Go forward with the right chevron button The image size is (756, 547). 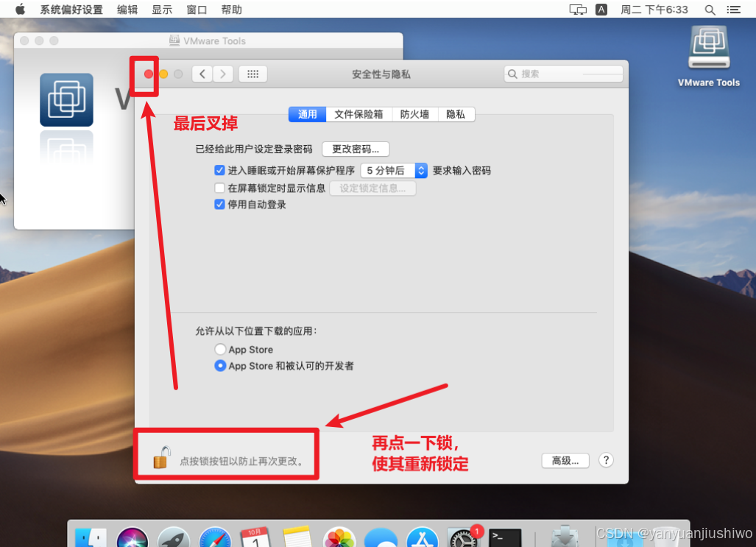click(223, 74)
